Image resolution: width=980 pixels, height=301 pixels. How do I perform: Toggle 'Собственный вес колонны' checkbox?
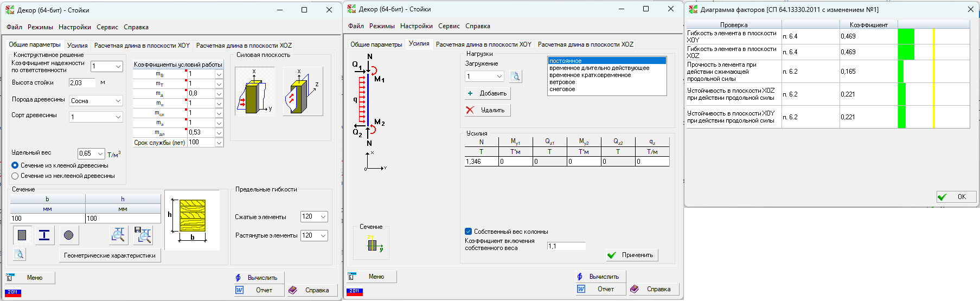pyautogui.click(x=469, y=232)
